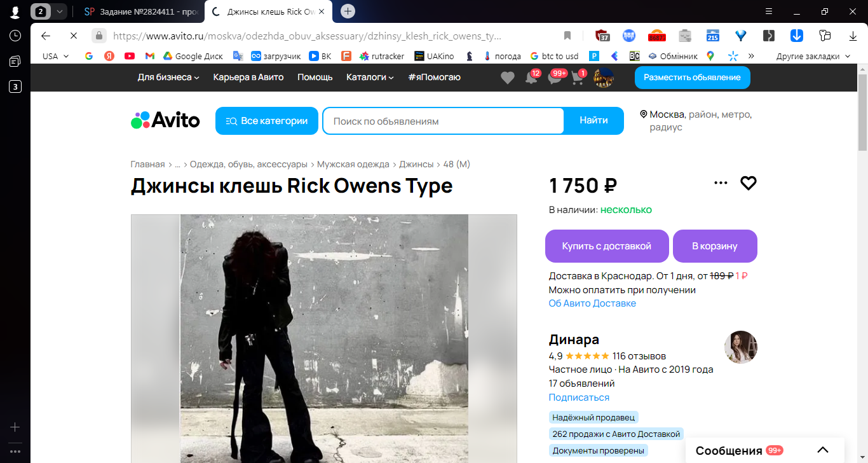This screenshot has width=868, height=463.
Task: Open the three-dots listing options menu
Action: pos(721,183)
